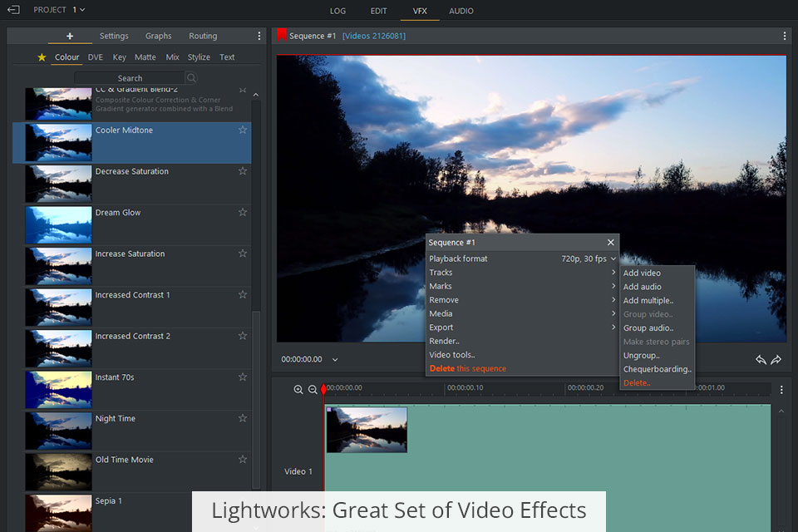
Task: Select the Mix effects category
Action: click(173, 57)
